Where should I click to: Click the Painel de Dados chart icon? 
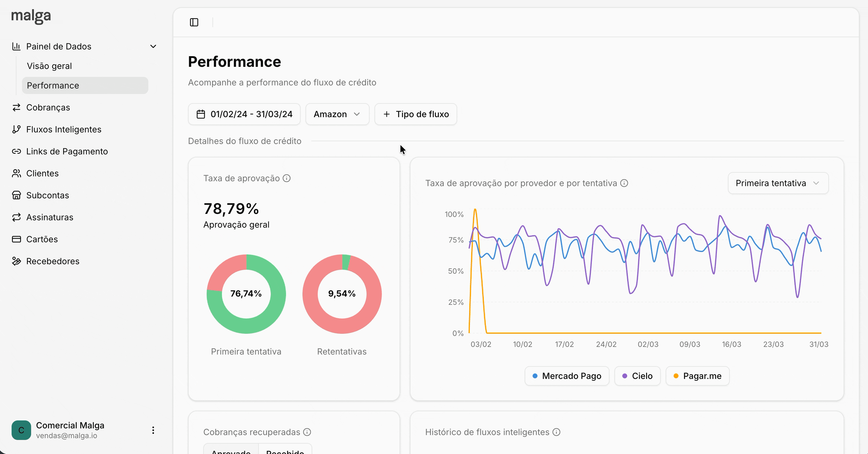(x=16, y=46)
